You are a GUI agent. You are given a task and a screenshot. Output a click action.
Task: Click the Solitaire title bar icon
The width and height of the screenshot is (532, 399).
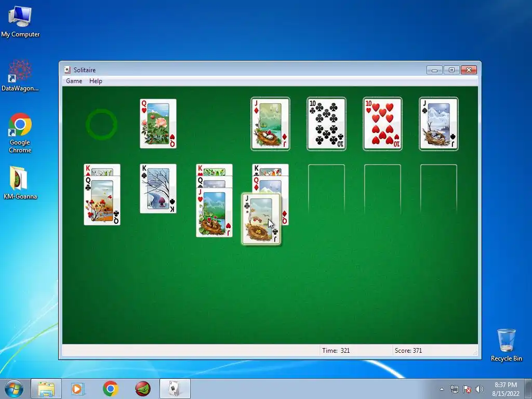tap(68, 70)
